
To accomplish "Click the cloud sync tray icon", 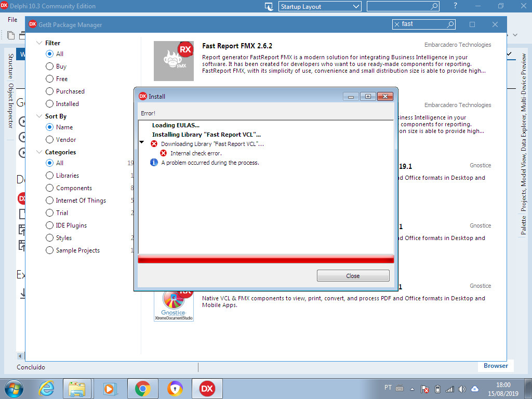I will (475, 389).
